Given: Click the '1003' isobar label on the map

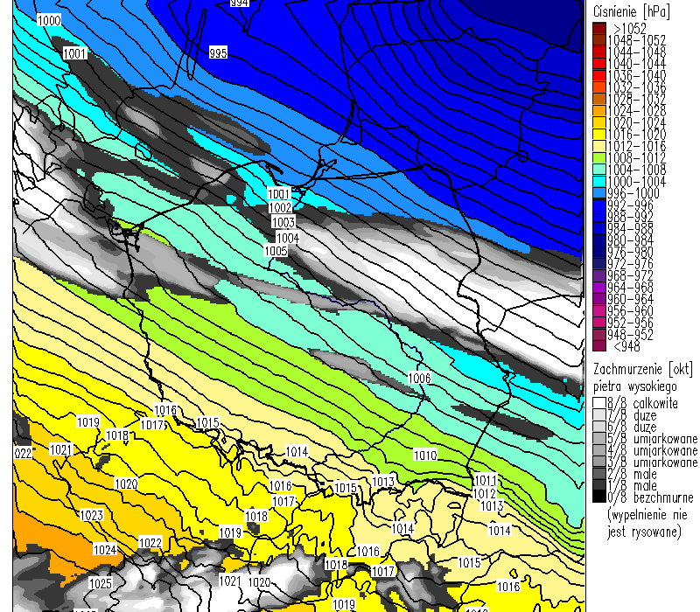Looking at the screenshot, I should tap(283, 222).
